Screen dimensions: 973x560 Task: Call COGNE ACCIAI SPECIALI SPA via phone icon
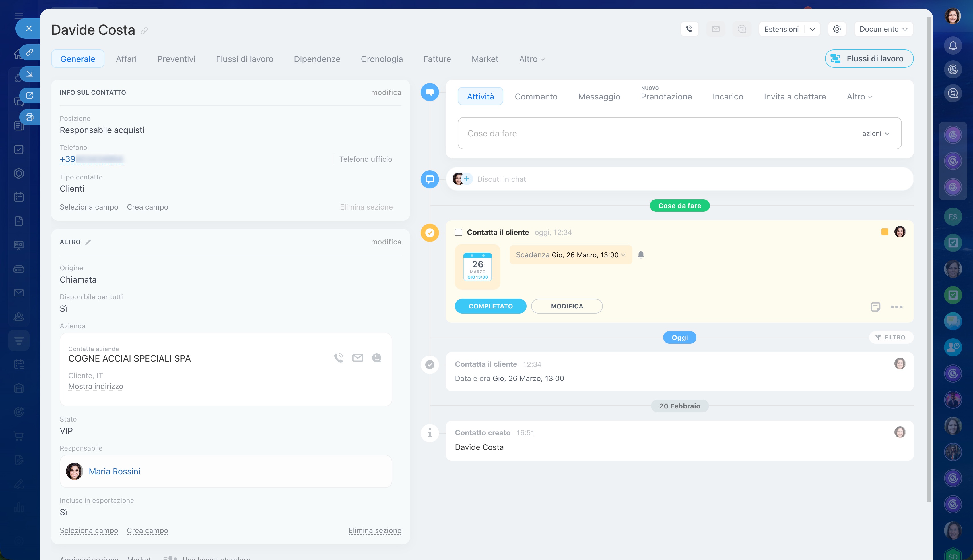(338, 358)
